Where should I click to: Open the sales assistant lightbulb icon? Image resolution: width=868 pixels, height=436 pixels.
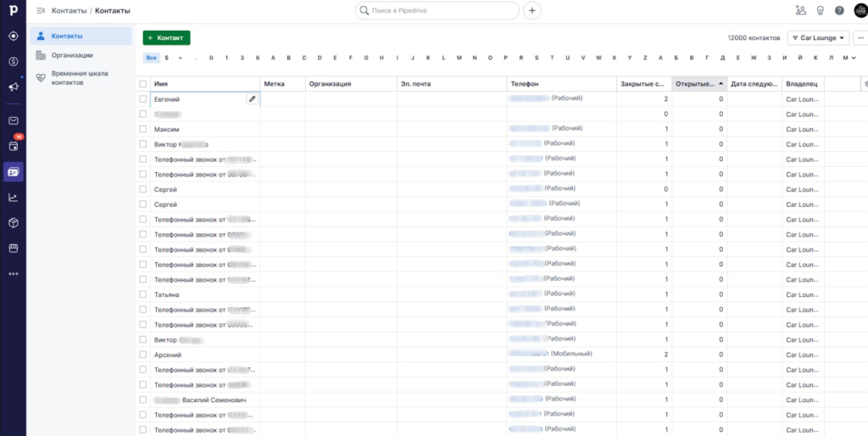click(821, 10)
